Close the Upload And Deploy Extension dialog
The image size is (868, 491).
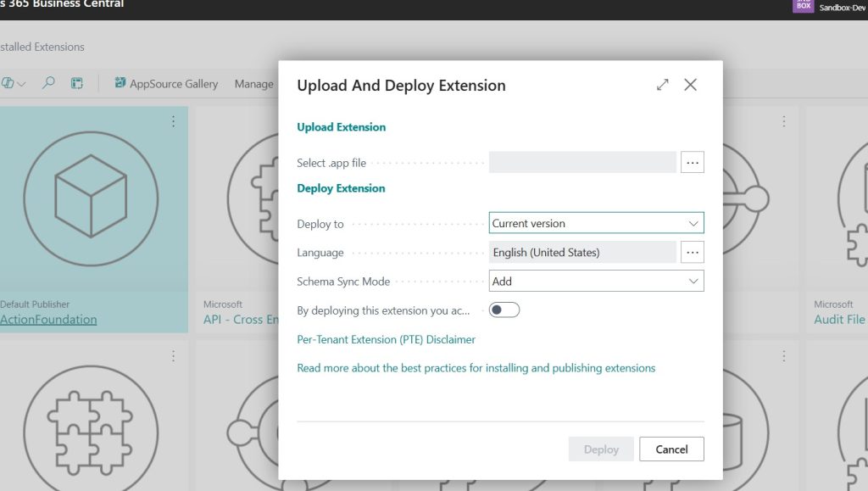pyautogui.click(x=690, y=85)
